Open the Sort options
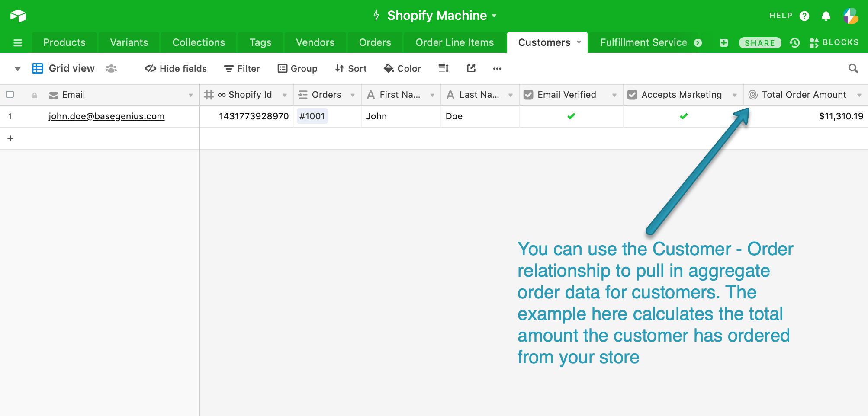This screenshot has width=868, height=416. pyautogui.click(x=351, y=68)
